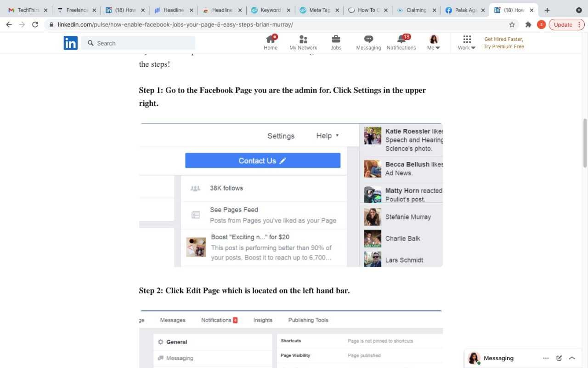Close the Keyword tab
The width and height of the screenshot is (588, 368).
pos(288,10)
